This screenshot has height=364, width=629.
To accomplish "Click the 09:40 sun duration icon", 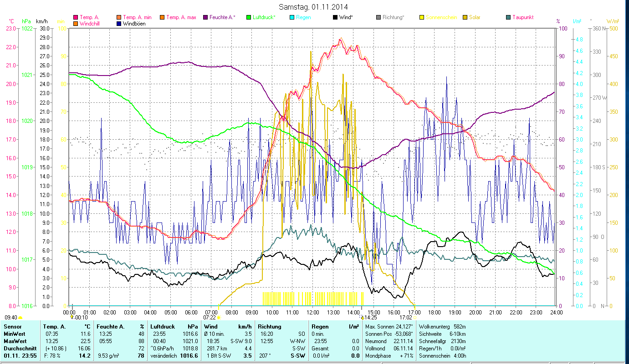I will 20,317.
